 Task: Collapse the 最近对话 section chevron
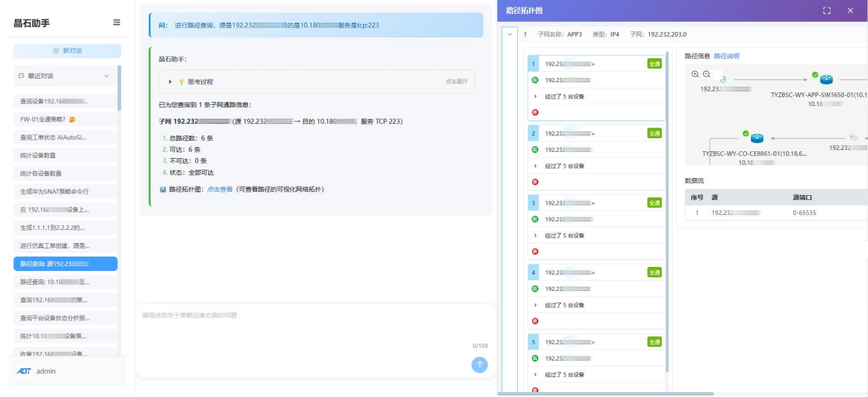click(x=106, y=76)
